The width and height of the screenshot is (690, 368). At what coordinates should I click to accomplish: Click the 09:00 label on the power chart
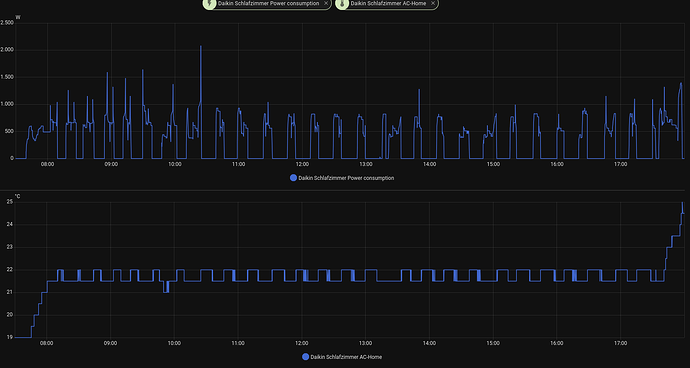(111, 164)
